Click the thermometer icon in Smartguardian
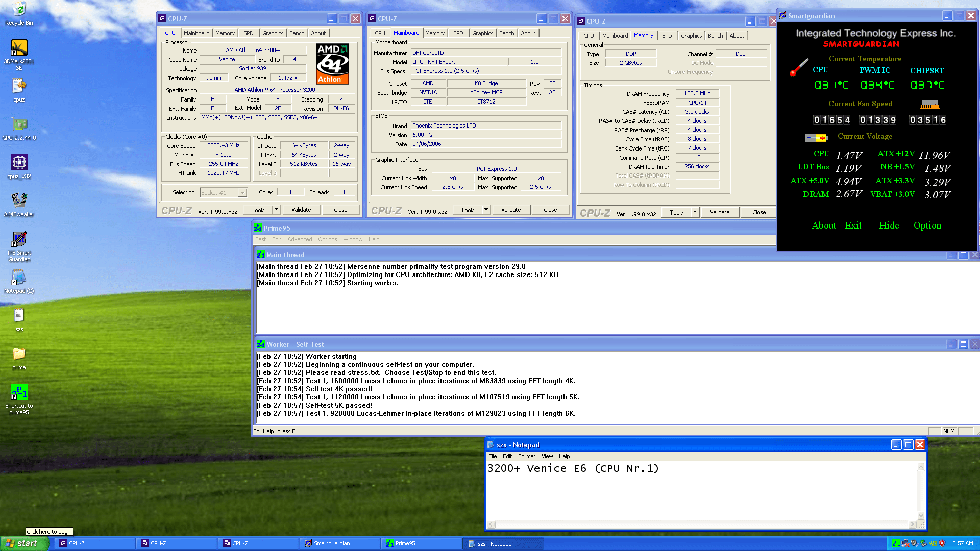980x551 pixels. (x=799, y=67)
